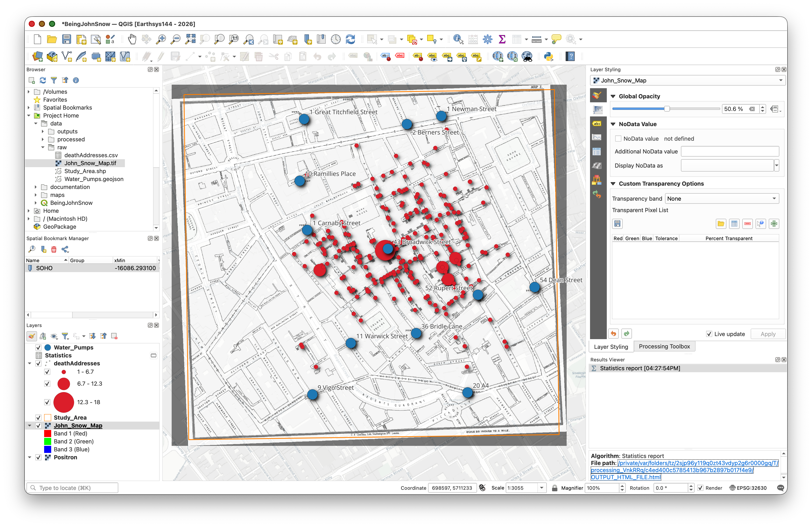Hide the Water_Pumps layer
Screen dimensions: 812x527
(x=39, y=347)
